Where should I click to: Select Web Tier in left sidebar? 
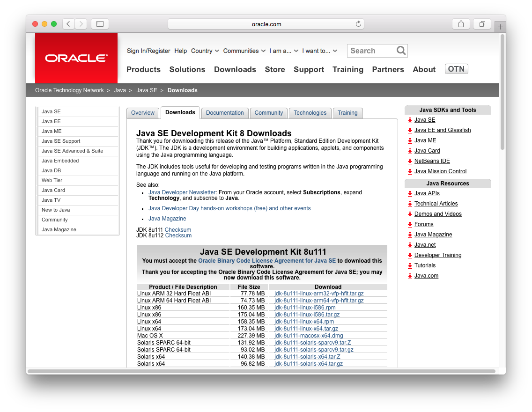click(78, 180)
